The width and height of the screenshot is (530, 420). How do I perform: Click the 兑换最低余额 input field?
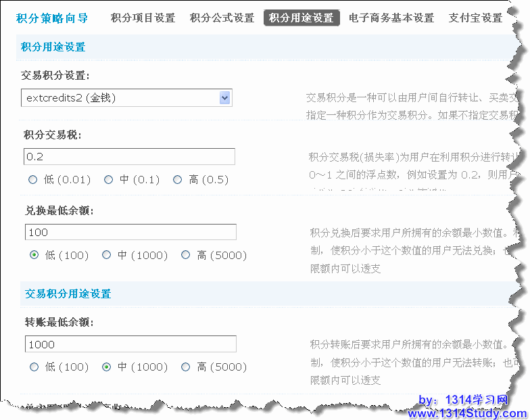pyautogui.click(x=130, y=233)
